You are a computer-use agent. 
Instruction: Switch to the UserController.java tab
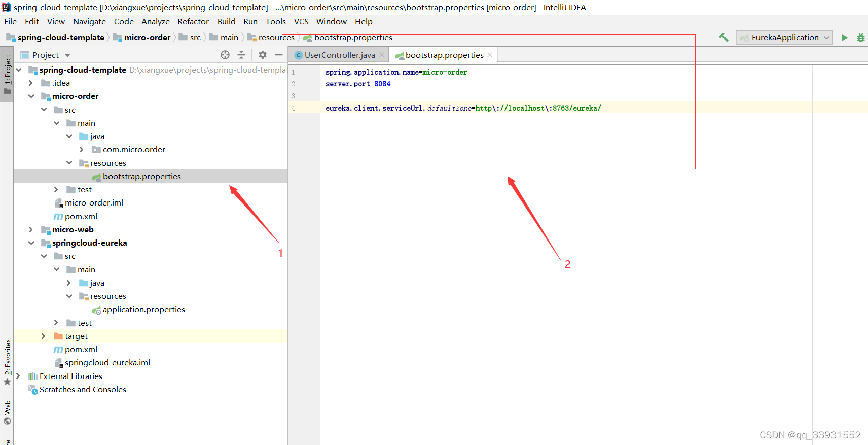(x=340, y=55)
